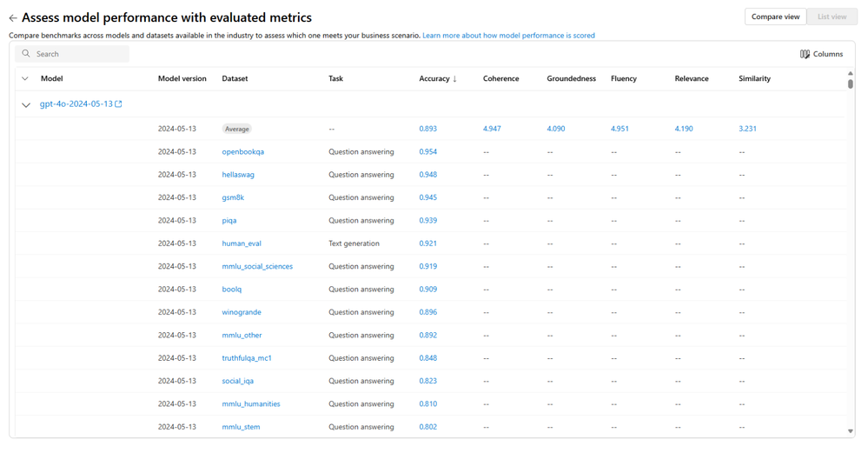Sort by the Coherence column header
The height and width of the screenshot is (453, 868).
501,78
